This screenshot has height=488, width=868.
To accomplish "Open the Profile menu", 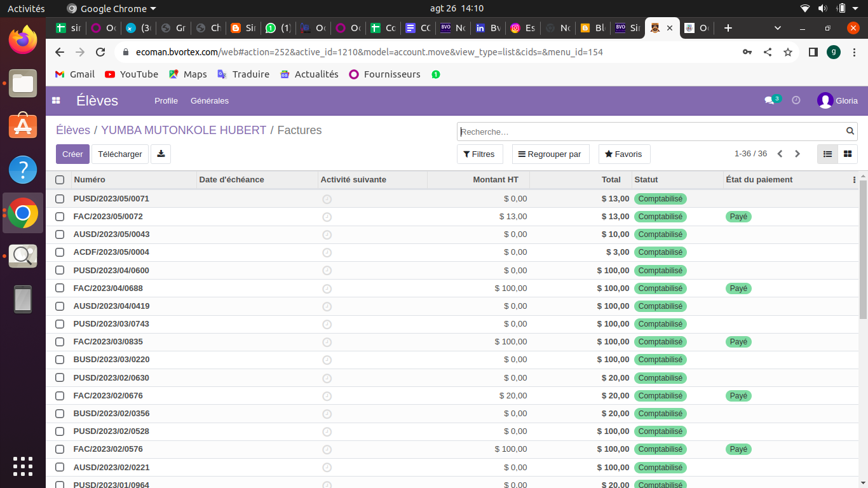I will (x=166, y=100).
